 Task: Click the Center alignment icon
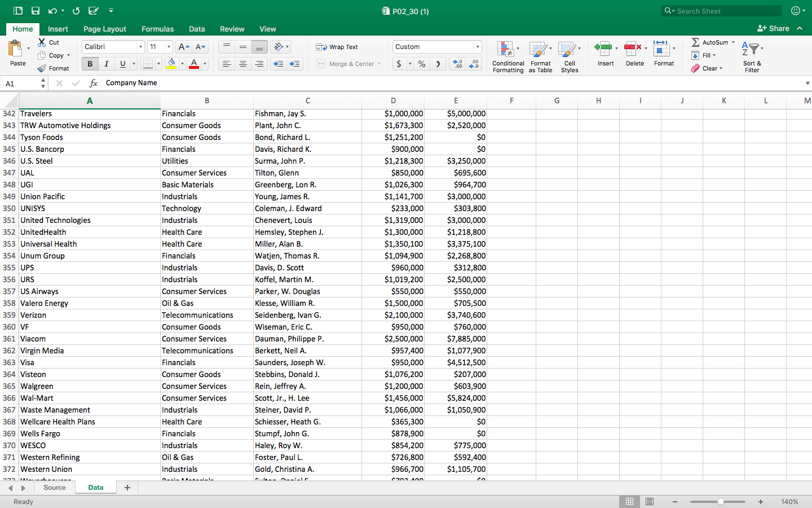(243, 64)
